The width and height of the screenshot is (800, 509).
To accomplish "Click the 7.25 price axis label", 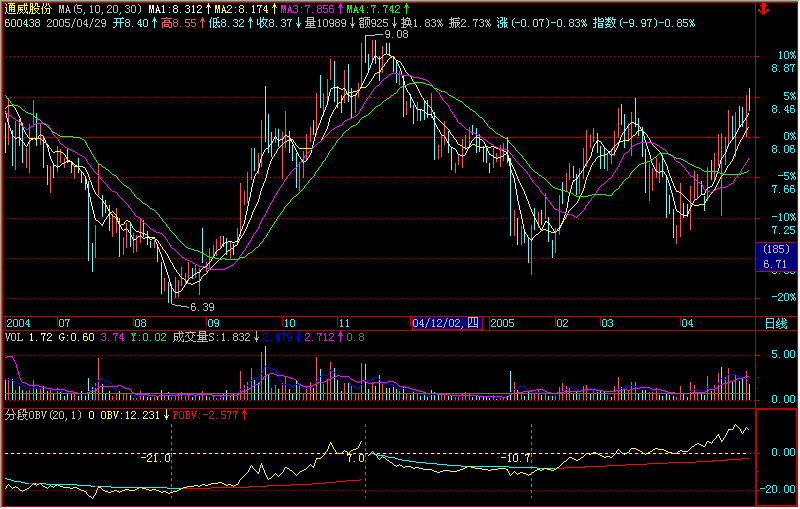I will 783,231.
